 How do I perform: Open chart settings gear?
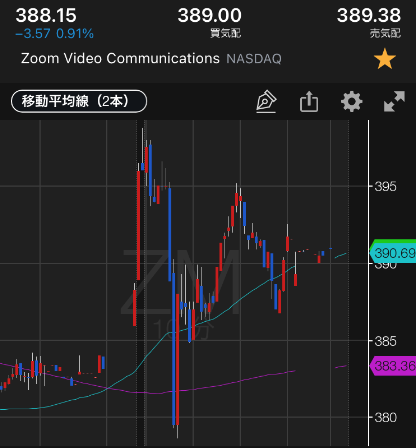[351, 101]
